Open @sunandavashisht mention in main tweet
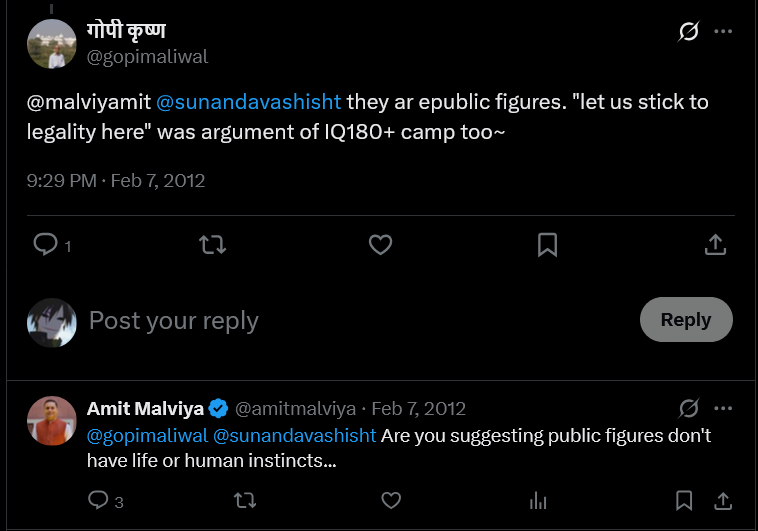758x531 pixels. [x=248, y=102]
